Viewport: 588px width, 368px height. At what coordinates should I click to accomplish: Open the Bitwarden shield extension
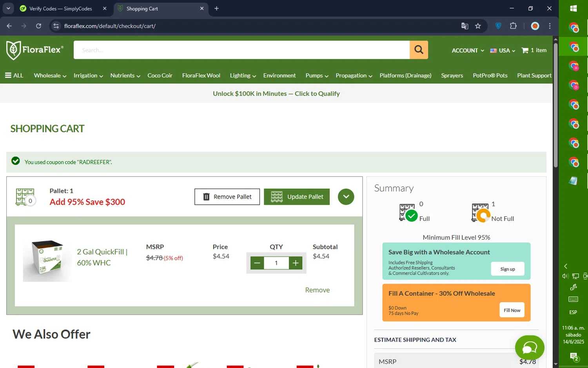click(498, 26)
